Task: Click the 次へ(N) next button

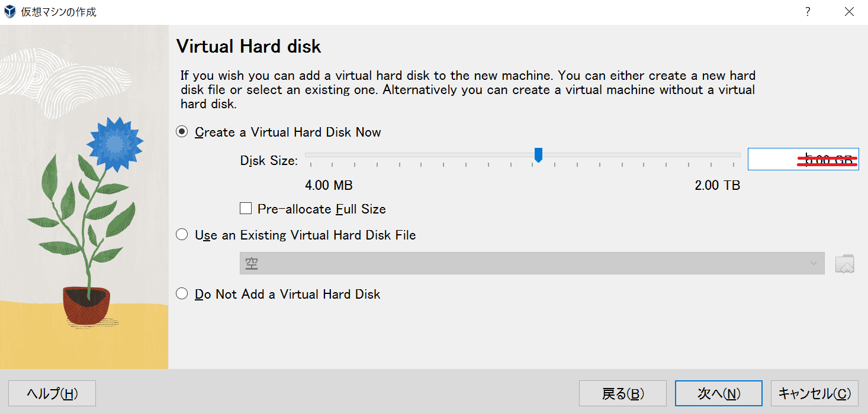Action: point(718,393)
